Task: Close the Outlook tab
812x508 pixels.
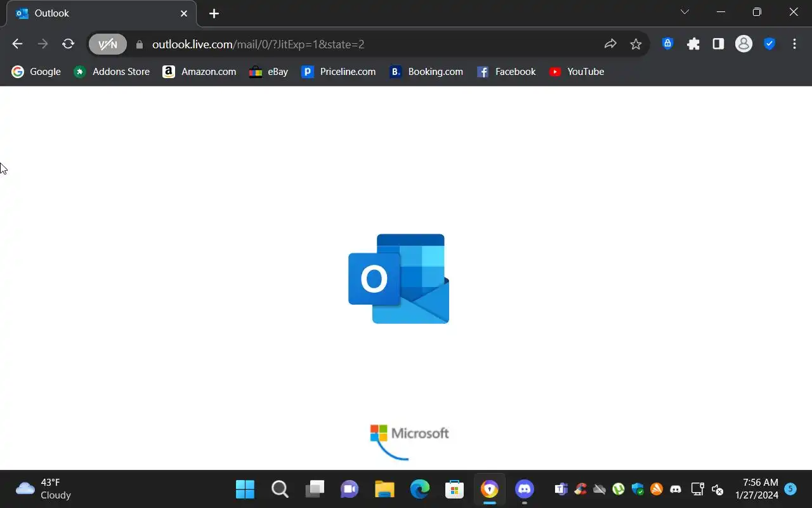Action: pos(184,13)
